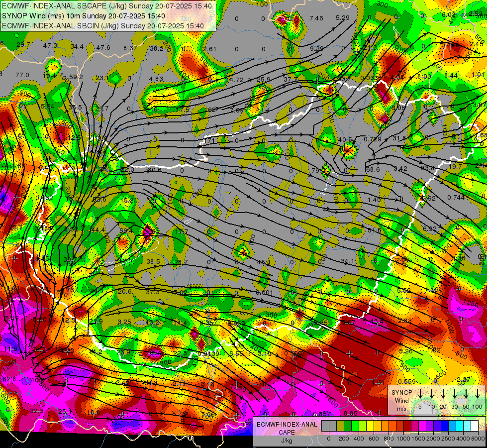
Task: Select the bright magenta CAPE legend swatch
Action: [x=422, y=426]
